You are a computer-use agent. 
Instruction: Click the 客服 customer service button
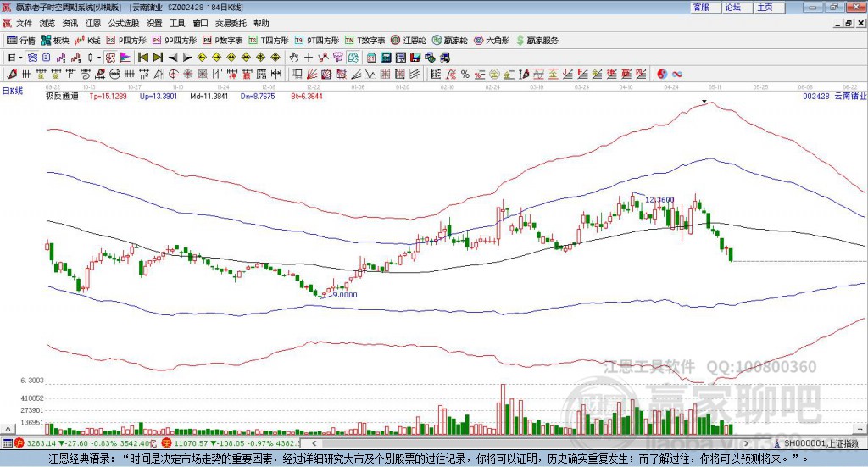[705, 7]
